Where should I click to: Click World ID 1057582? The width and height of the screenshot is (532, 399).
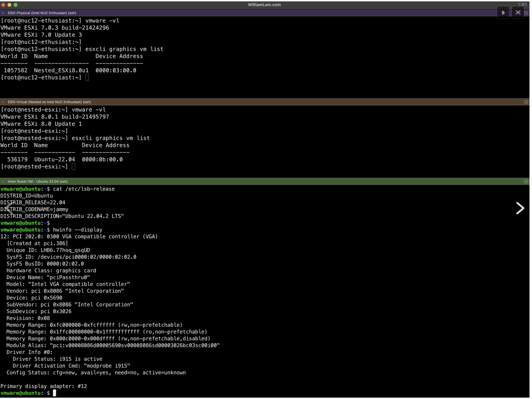[16, 71]
